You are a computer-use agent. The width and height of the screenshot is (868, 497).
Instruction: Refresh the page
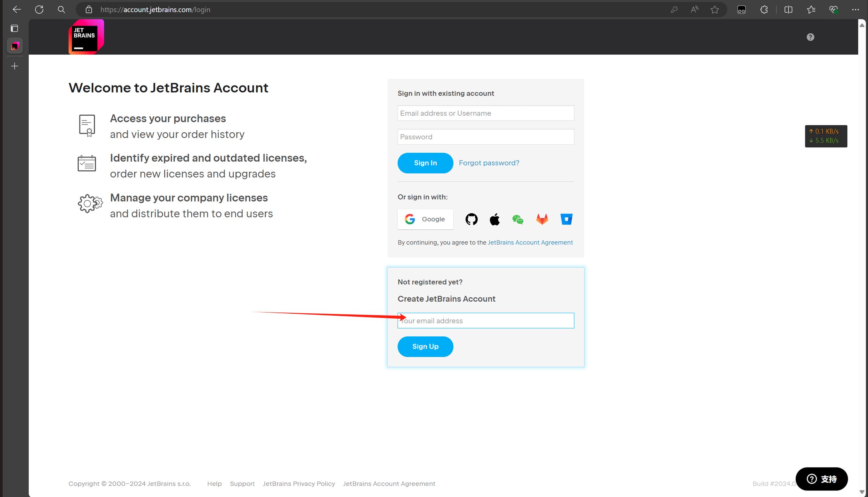[39, 10]
